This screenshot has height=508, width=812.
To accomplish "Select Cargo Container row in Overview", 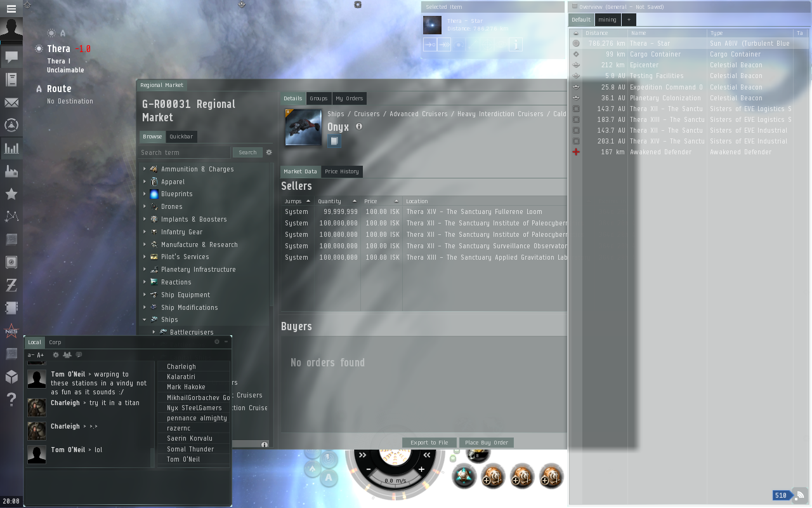I will (690, 55).
